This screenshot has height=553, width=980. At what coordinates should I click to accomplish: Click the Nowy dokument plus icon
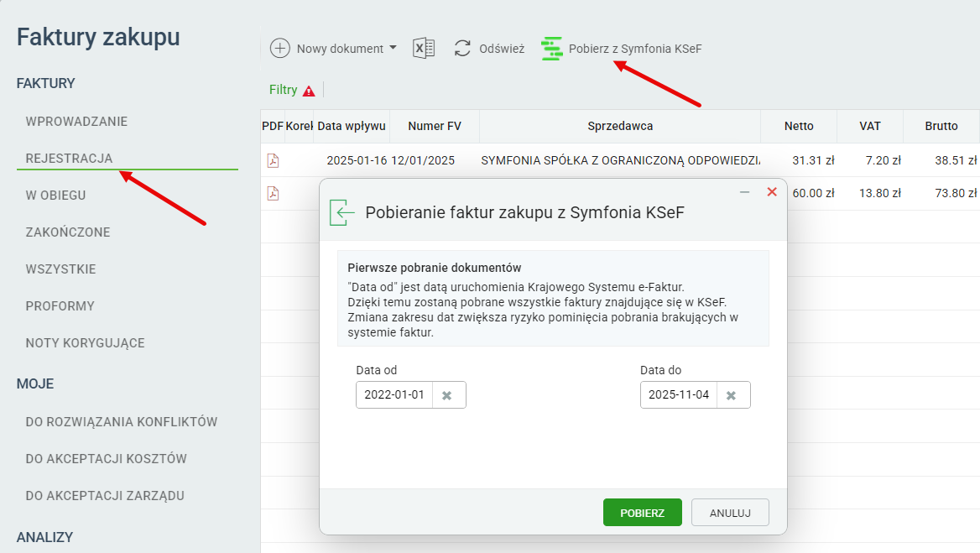[280, 48]
